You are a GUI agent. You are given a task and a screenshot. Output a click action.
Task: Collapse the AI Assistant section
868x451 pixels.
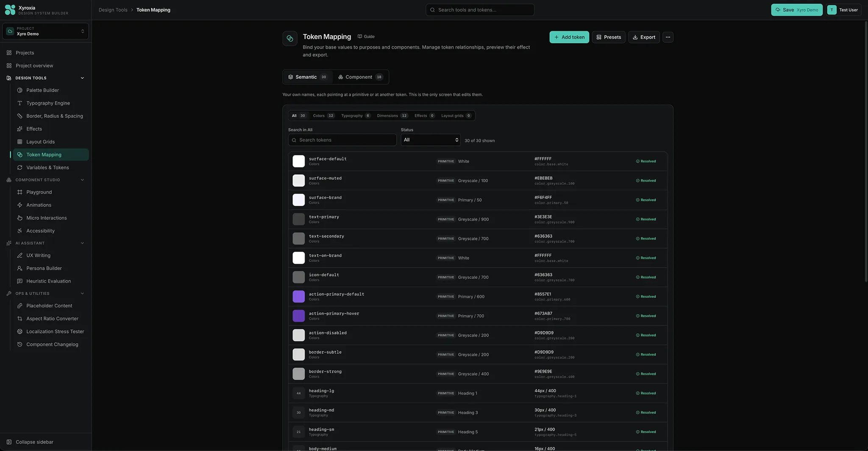(x=82, y=243)
